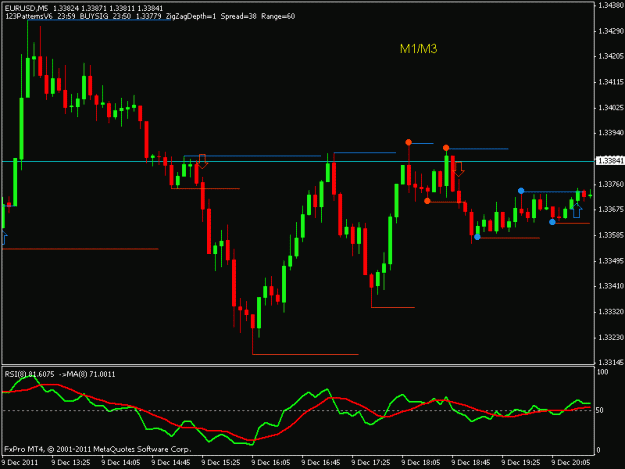Viewport: 625px width, 469px height.
Task: Click the 9 Dec 15:25 time label
Action: coord(221,463)
